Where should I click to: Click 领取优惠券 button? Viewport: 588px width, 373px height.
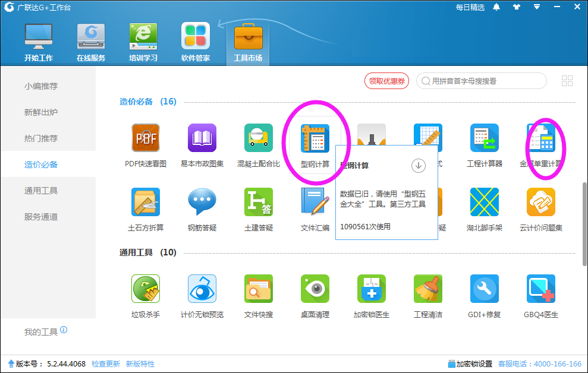386,81
